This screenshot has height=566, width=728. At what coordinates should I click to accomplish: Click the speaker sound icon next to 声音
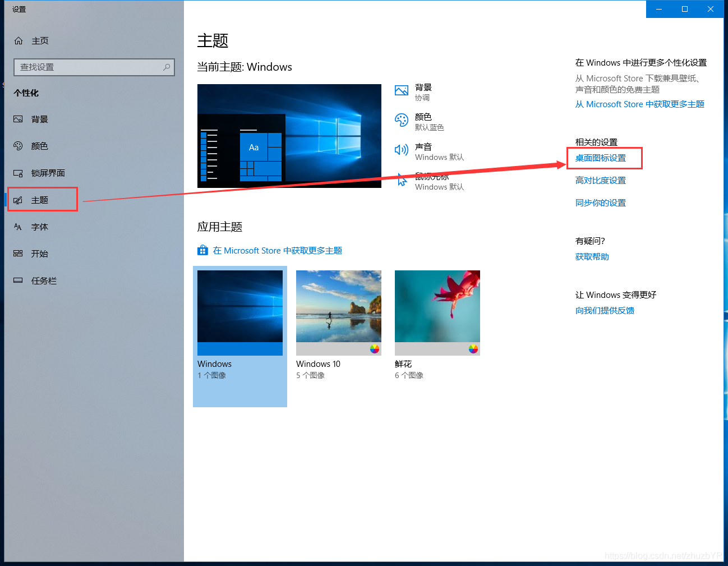(x=402, y=150)
